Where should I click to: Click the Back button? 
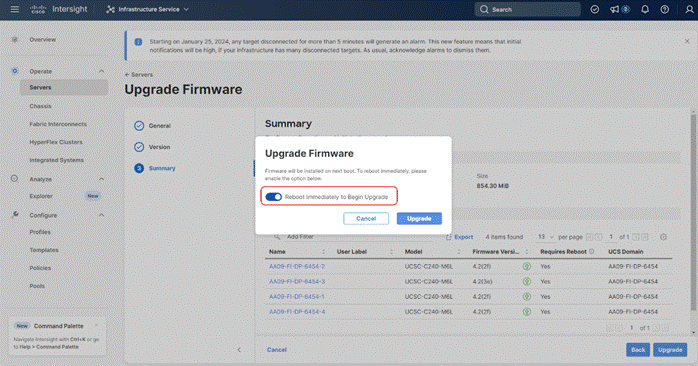(x=638, y=350)
